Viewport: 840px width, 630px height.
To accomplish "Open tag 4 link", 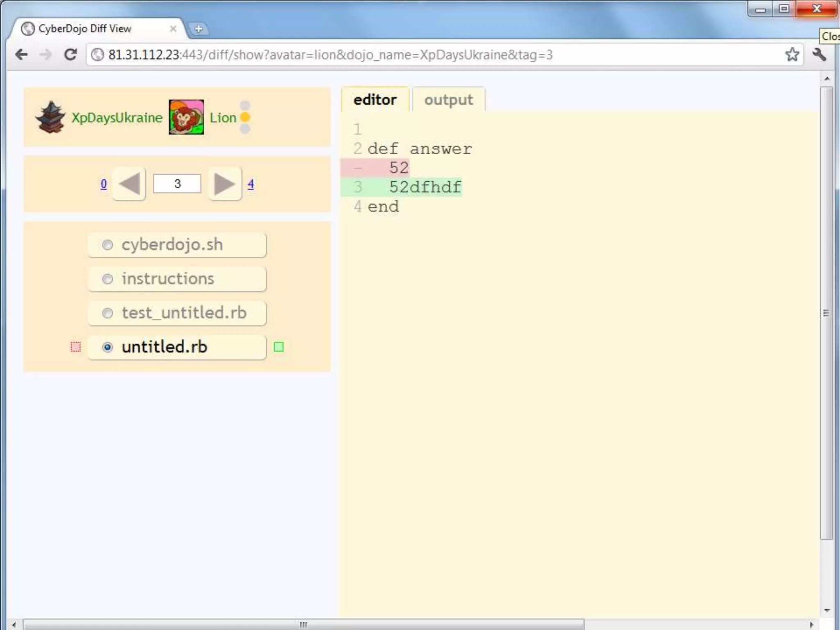I will (x=251, y=184).
